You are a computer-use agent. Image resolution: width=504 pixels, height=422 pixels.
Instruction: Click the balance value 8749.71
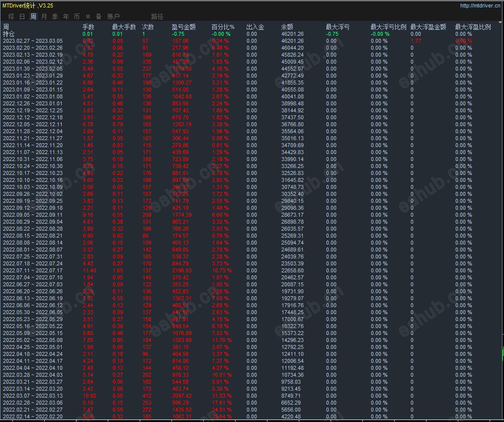pos(291,396)
